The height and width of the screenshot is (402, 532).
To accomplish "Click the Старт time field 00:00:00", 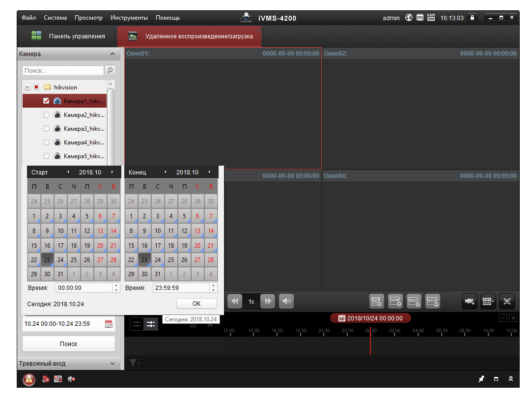I will click(84, 288).
